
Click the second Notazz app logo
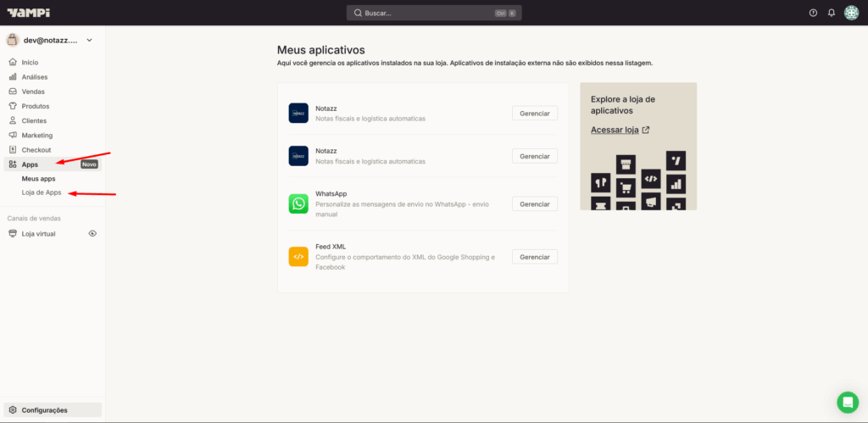(298, 156)
